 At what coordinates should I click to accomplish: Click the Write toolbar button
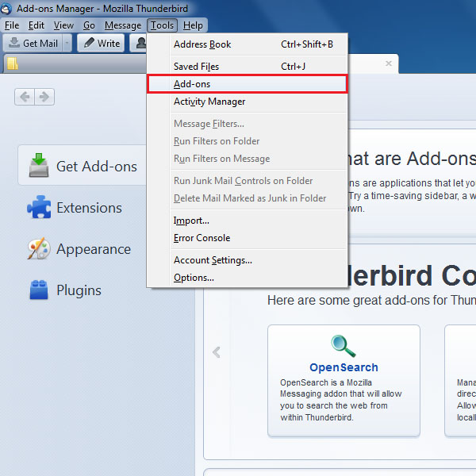tap(101, 43)
